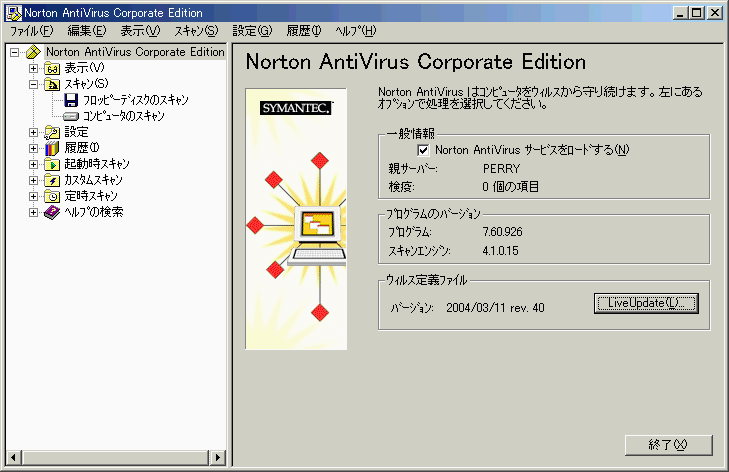
Task: Click the ヘルプの検索 book icon
Action: pos(52,212)
